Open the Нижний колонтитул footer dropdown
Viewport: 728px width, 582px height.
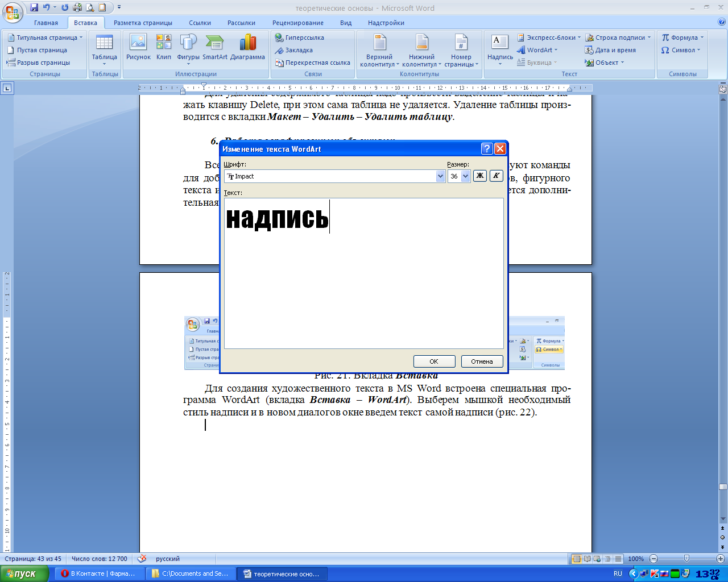pyautogui.click(x=422, y=50)
